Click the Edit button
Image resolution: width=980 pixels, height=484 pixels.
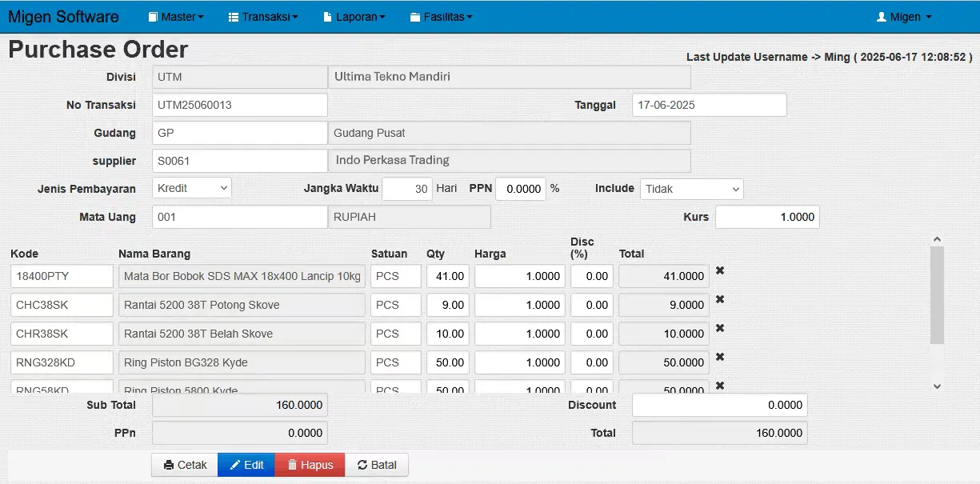coord(246,465)
